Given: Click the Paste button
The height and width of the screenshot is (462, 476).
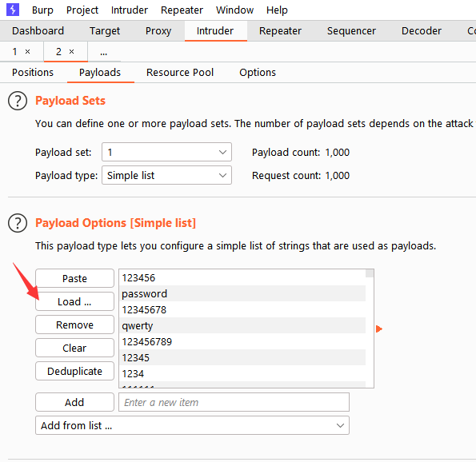Looking at the screenshot, I should click(x=74, y=278).
